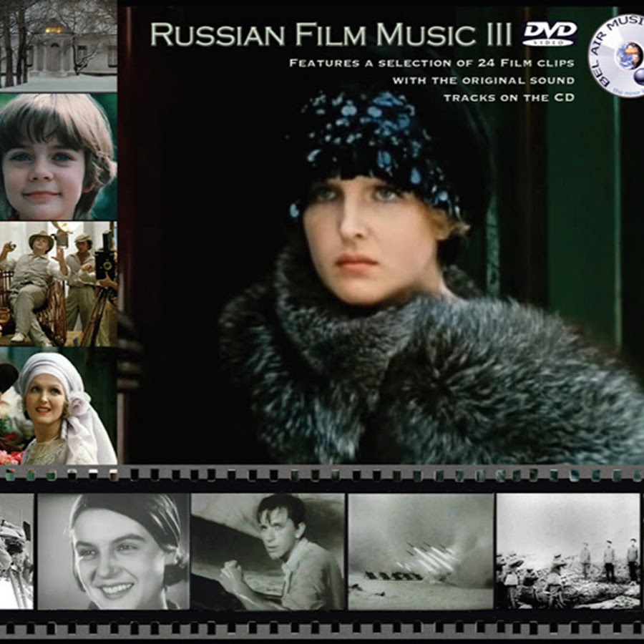The image size is (644, 644).
Task: Click the line 'tracks on the CD'
Action: pyautogui.click(x=509, y=98)
